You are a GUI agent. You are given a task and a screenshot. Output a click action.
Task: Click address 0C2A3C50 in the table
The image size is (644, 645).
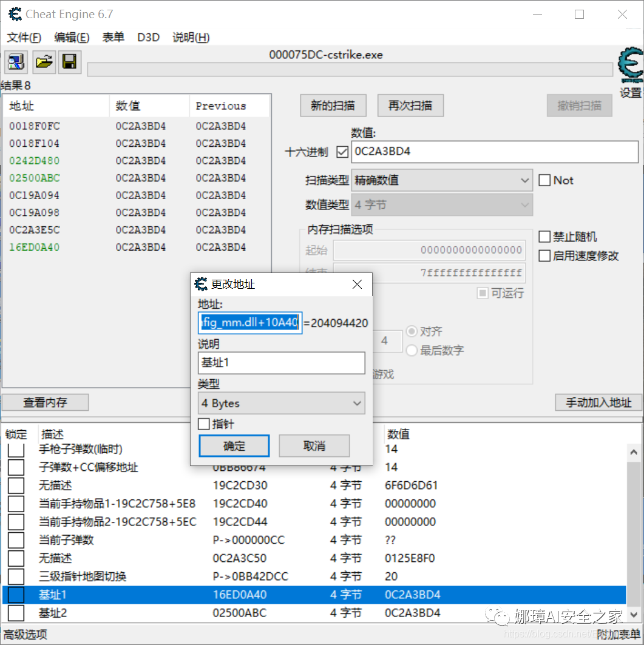[240, 558]
